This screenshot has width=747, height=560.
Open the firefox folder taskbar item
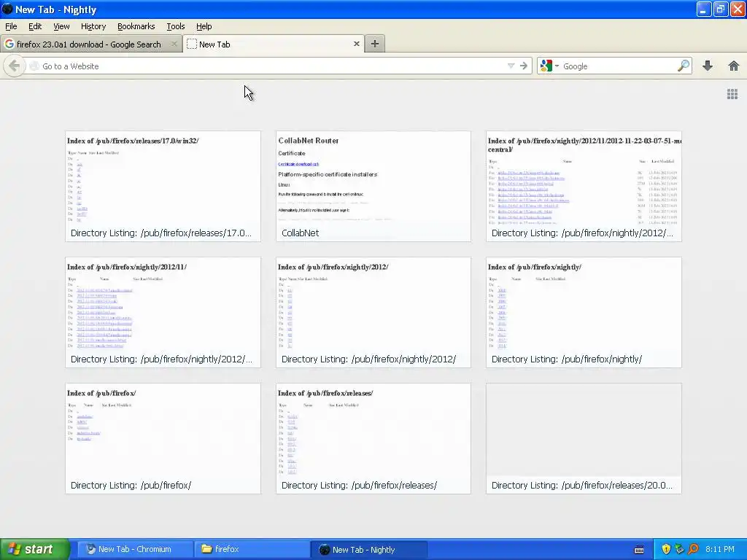click(x=252, y=549)
